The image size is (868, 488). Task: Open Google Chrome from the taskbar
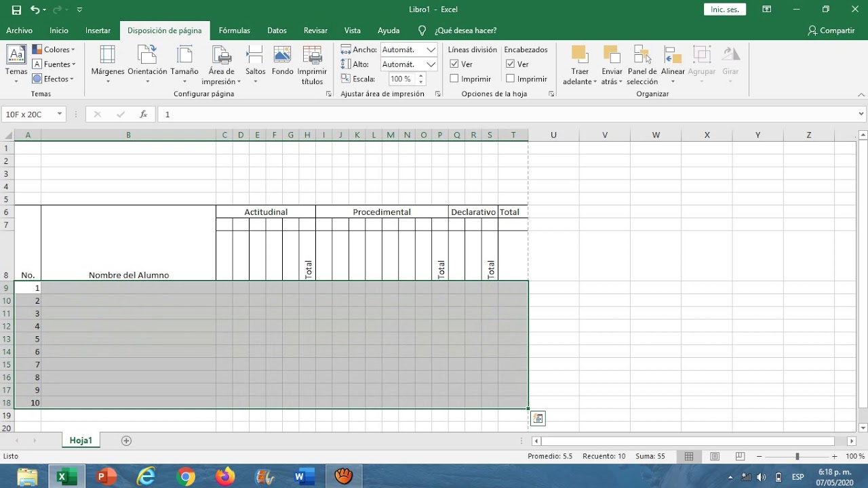pyautogui.click(x=186, y=477)
